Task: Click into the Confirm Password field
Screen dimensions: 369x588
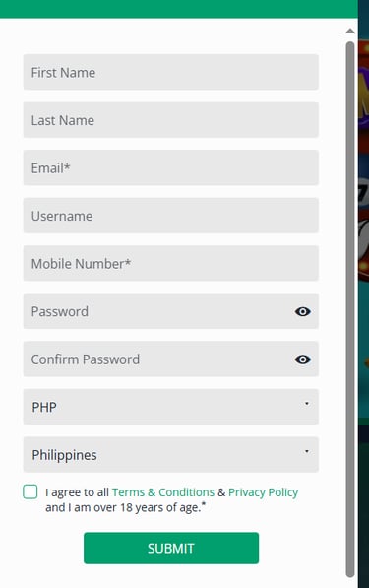Action: click(x=157, y=359)
